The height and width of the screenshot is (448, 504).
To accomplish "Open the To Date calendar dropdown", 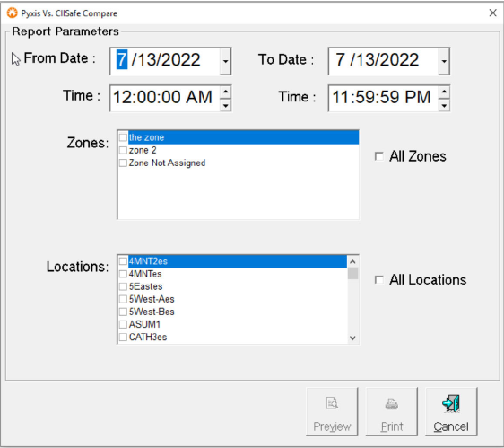I will [x=444, y=61].
